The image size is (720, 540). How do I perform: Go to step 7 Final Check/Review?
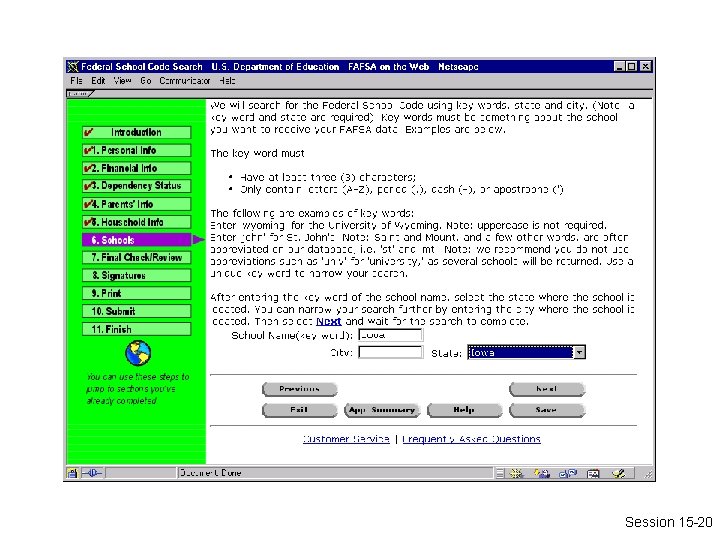click(137, 258)
